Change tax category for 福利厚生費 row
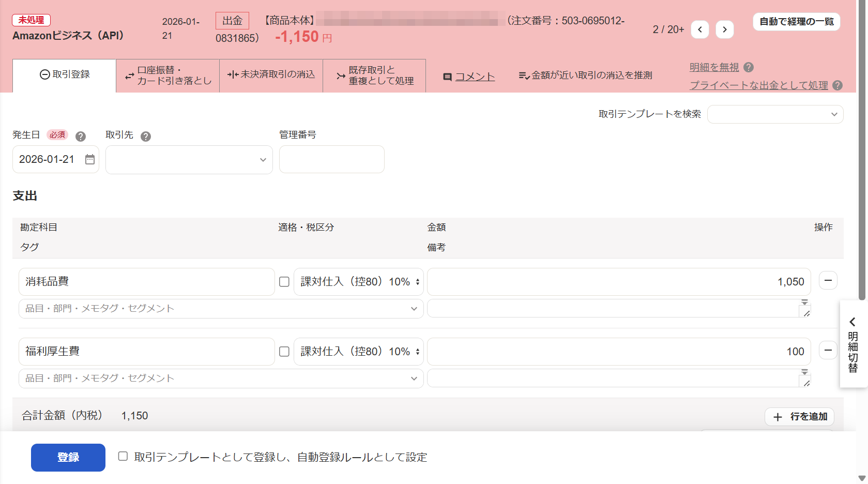Viewport: 868px width, 484px height. [x=359, y=352]
